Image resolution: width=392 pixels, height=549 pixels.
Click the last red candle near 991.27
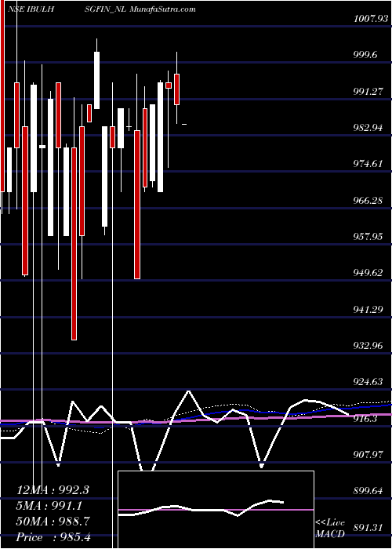[x=176, y=89]
